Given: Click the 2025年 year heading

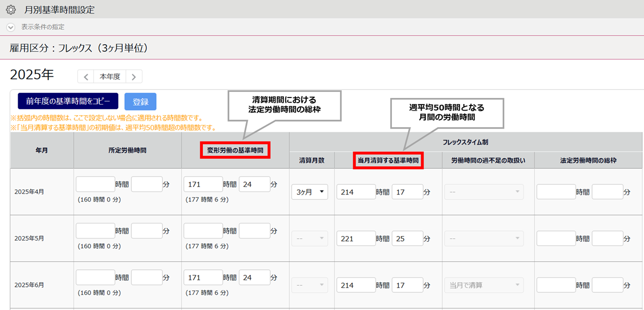Looking at the screenshot, I should pos(32,75).
